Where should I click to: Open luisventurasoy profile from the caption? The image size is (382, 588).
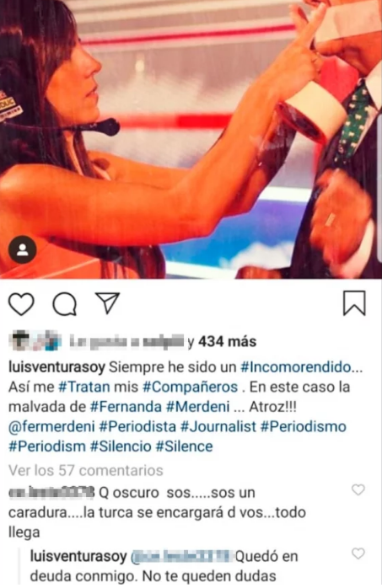pos(56,367)
